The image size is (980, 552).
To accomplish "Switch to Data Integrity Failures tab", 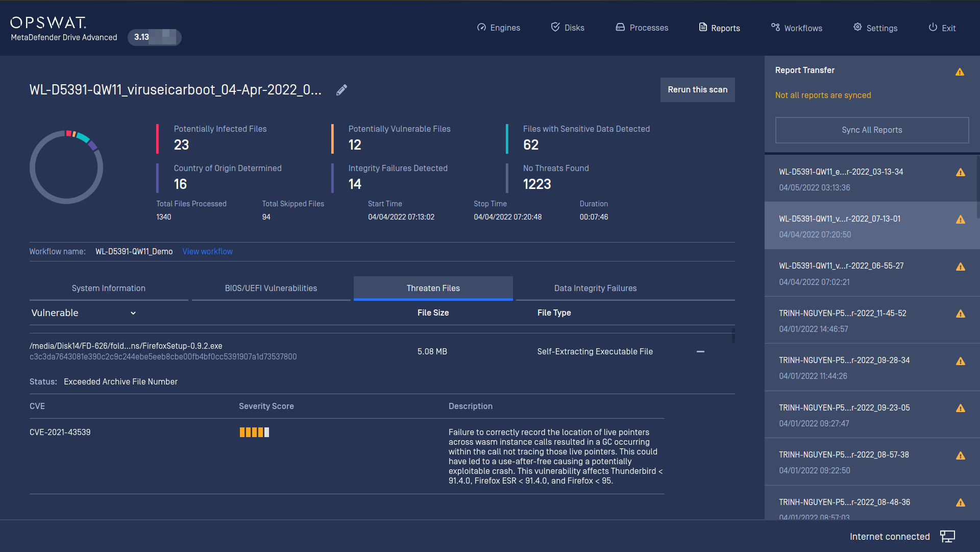I will tap(596, 289).
